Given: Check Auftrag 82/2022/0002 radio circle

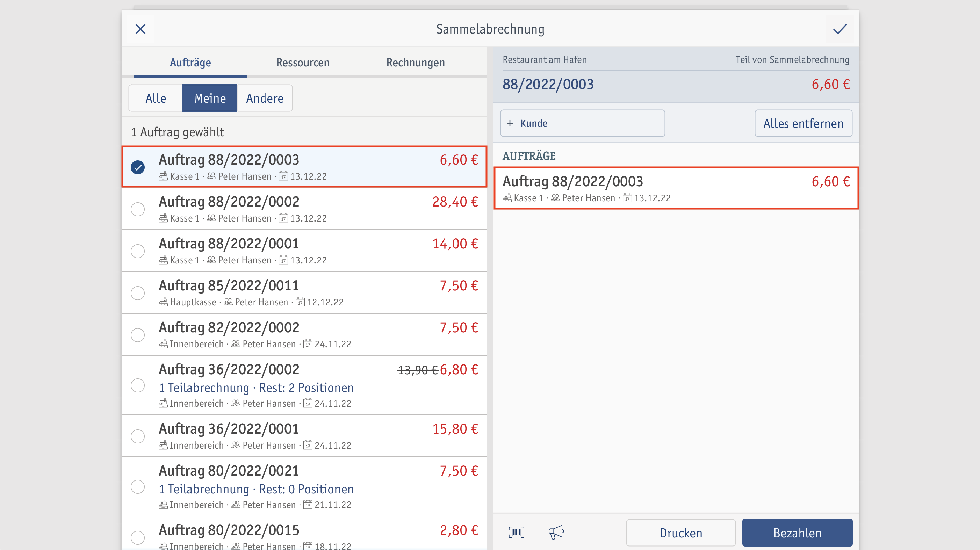Looking at the screenshot, I should click(138, 335).
